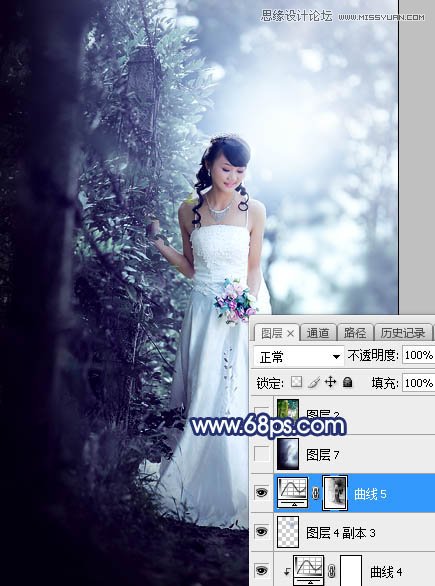This screenshot has width=435, height=586.
Task: Click the lock image pixels brush icon
Action: 314,382
